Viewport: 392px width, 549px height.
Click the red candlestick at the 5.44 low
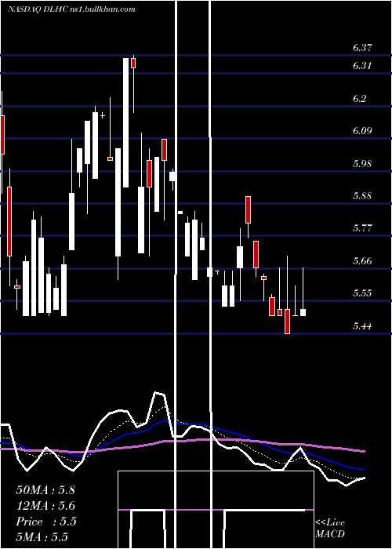click(288, 322)
